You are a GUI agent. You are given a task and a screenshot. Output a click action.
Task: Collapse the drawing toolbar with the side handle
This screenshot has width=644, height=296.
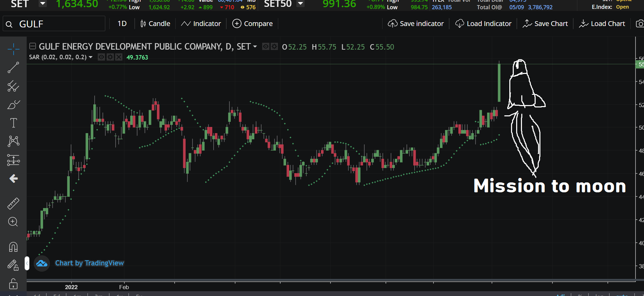click(x=27, y=263)
